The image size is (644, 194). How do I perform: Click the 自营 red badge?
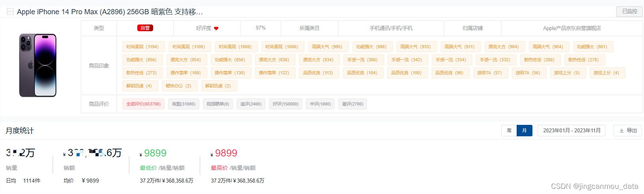point(145,28)
